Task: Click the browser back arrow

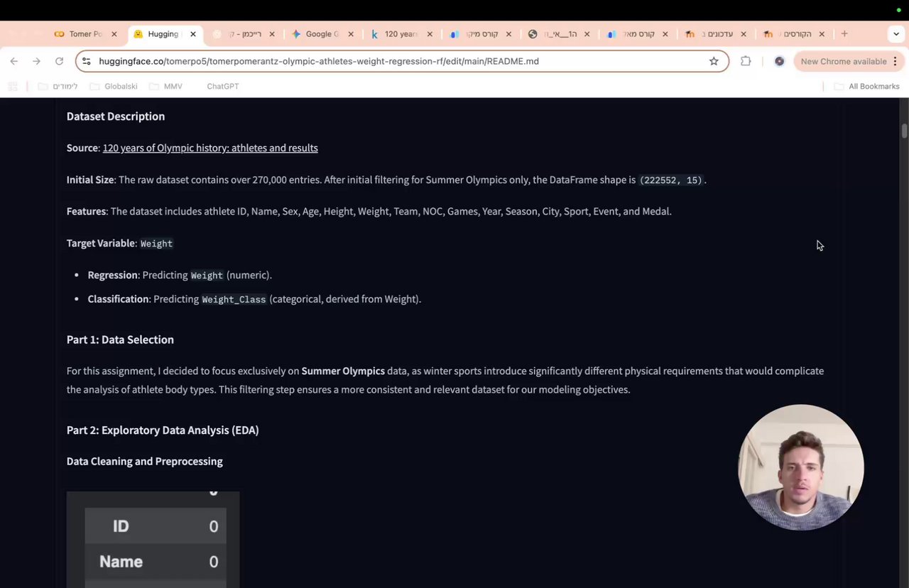Action: [14, 61]
